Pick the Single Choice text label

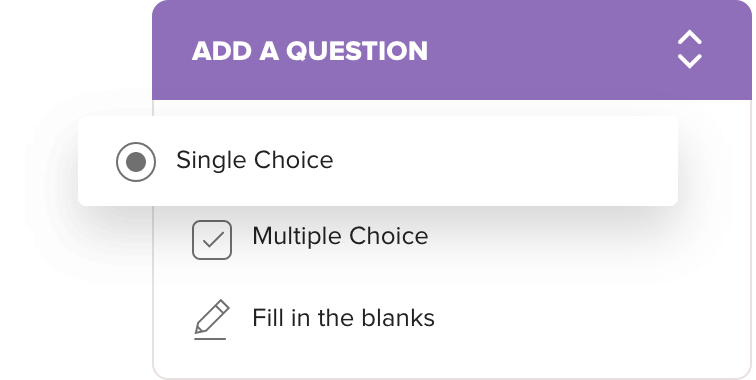tap(255, 161)
